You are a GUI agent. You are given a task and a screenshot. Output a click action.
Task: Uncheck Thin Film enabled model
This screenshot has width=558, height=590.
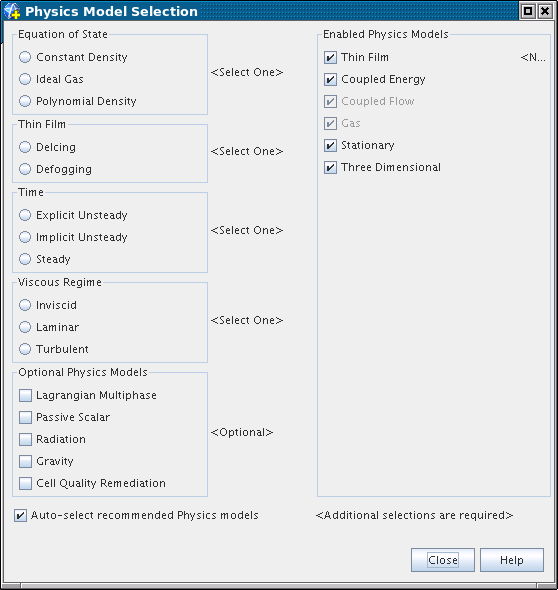(x=330, y=58)
